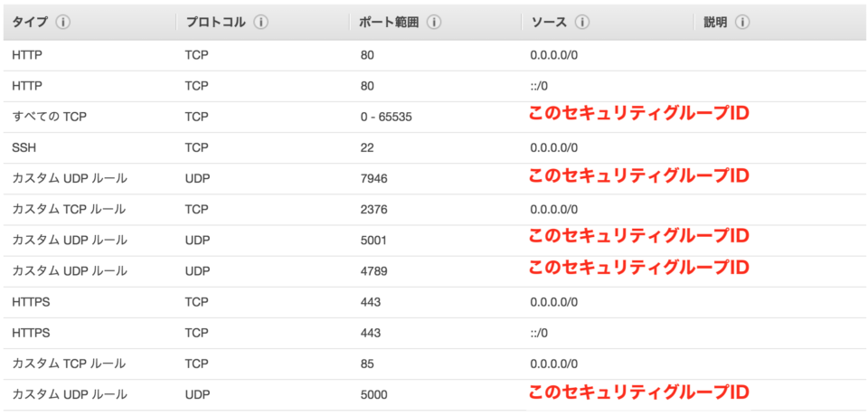Open the info icon next to ポート範囲

pos(433,23)
